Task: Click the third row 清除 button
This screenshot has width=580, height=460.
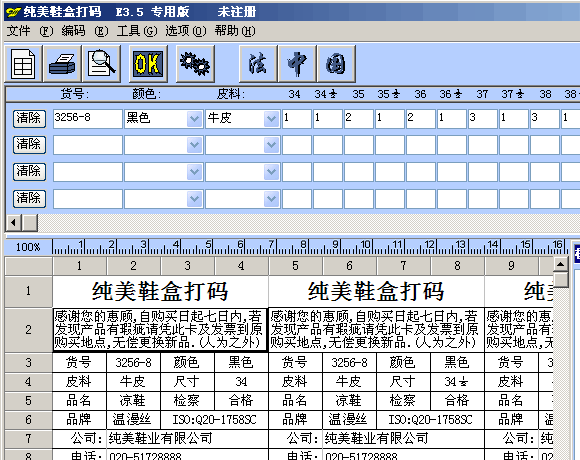Action: [29, 172]
